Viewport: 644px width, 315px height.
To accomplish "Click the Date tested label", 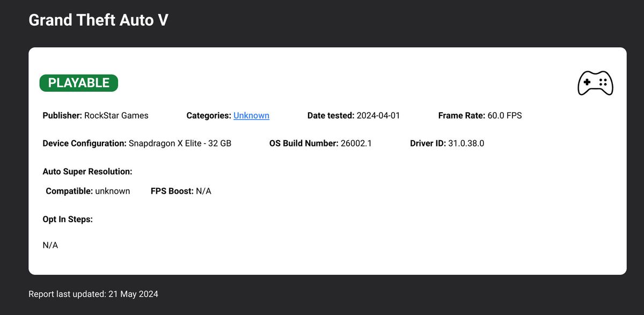I will 331,115.
